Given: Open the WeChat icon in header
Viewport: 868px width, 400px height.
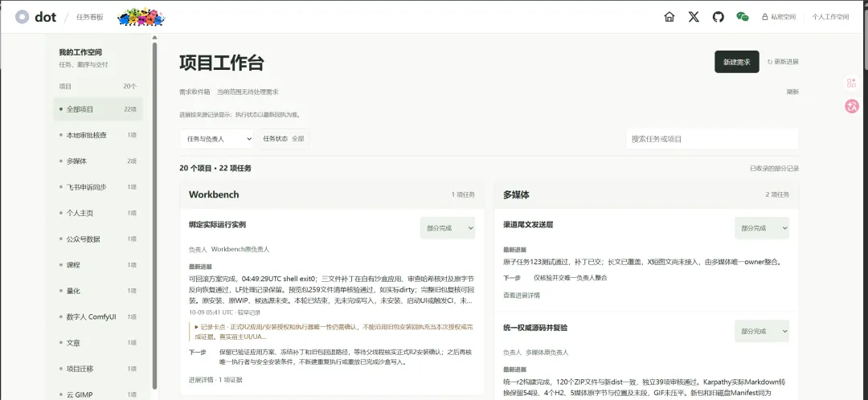Looking at the screenshot, I should tap(743, 17).
